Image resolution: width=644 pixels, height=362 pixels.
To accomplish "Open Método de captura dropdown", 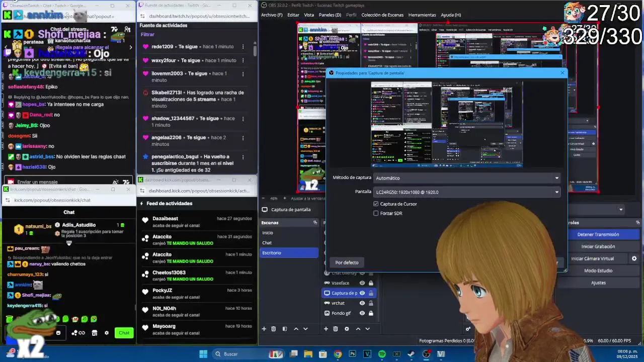I will 467,178.
